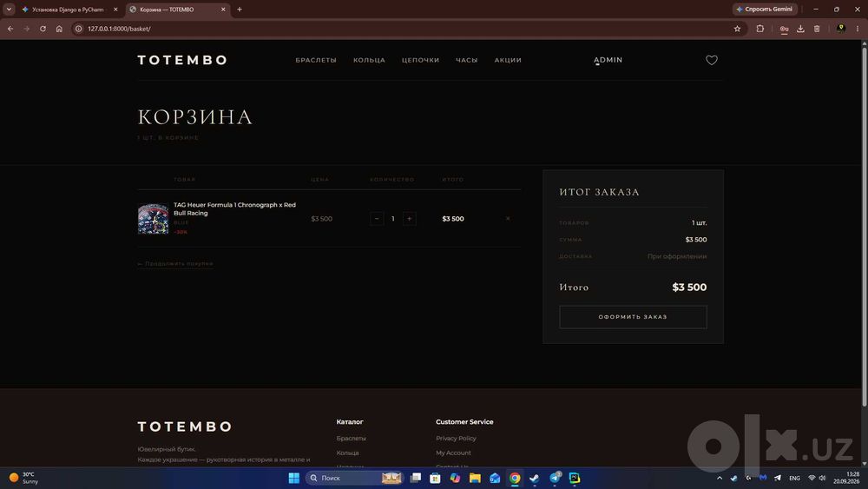Viewport: 868px width, 489px height.
Task: Go to the browser home page icon
Action: pos(59,29)
